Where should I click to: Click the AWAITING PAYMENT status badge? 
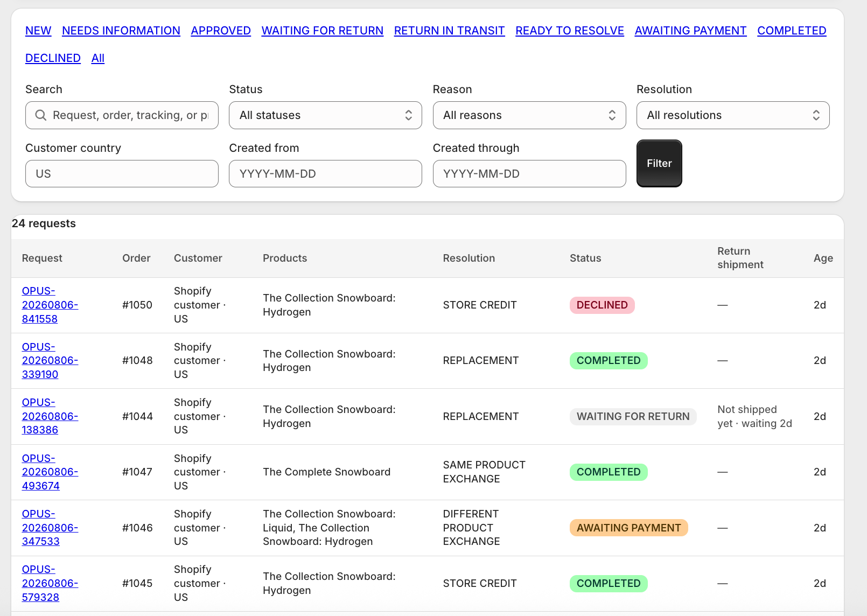pos(629,528)
